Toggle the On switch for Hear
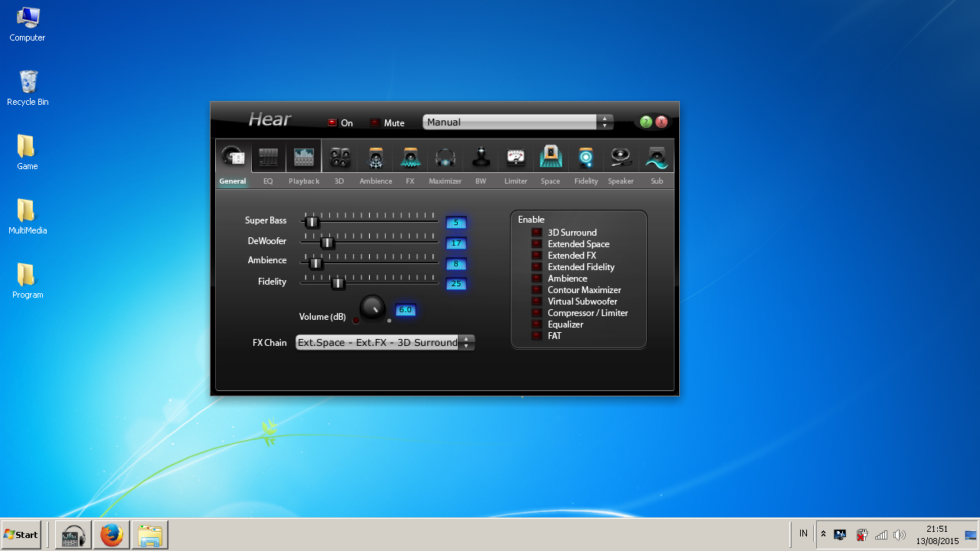The height and width of the screenshot is (551, 980). click(332, 122)
